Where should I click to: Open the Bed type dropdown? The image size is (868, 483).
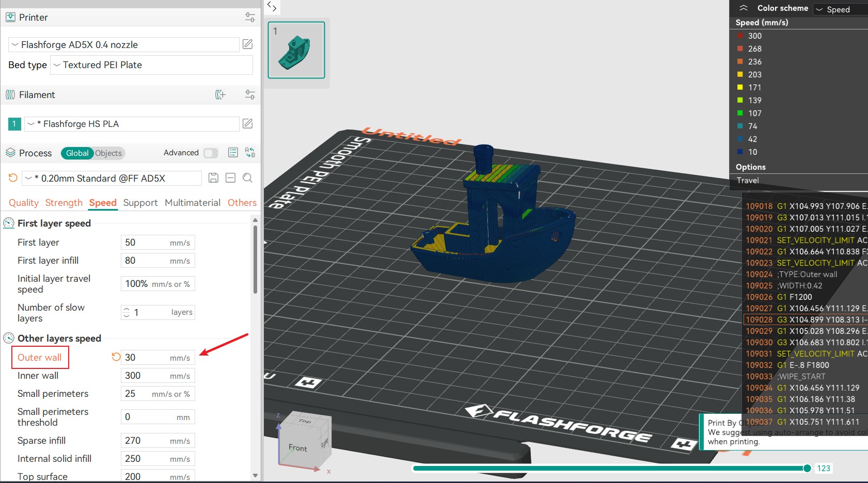coord(151,65)
